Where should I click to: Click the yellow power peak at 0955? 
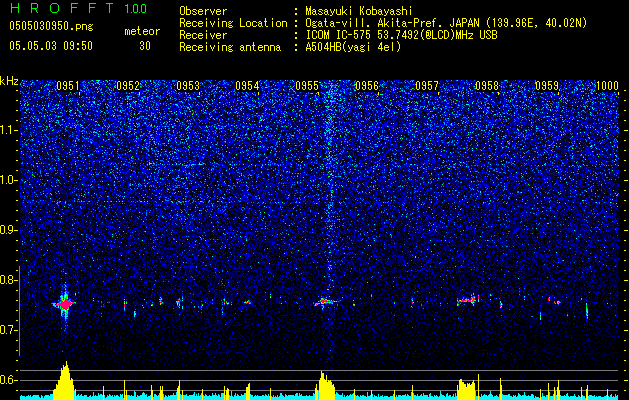point(325,385)
